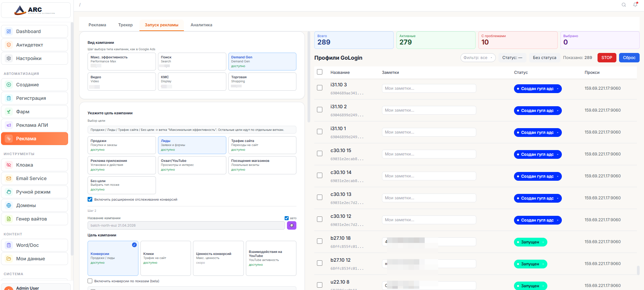Click the Домены globe icon

click(x=9, y=205)
